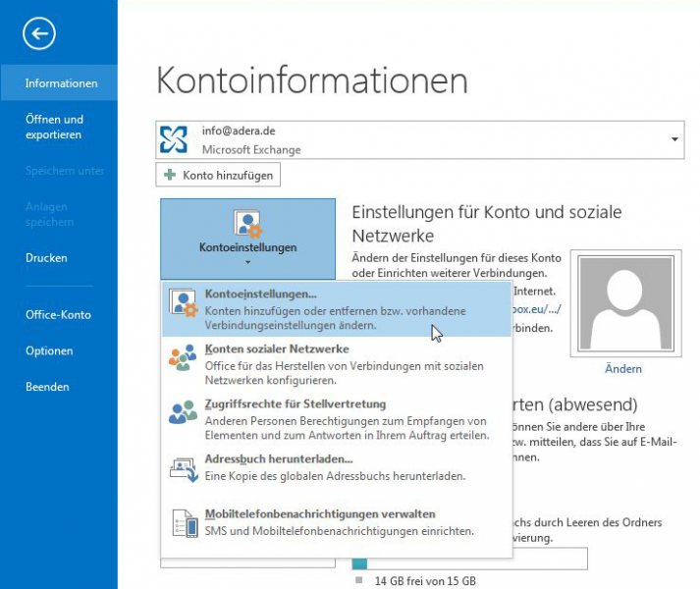Click the '14 GB frei von 15 GB' text
700x589 pixels.
pyautogui.click(x=425, y=581)
